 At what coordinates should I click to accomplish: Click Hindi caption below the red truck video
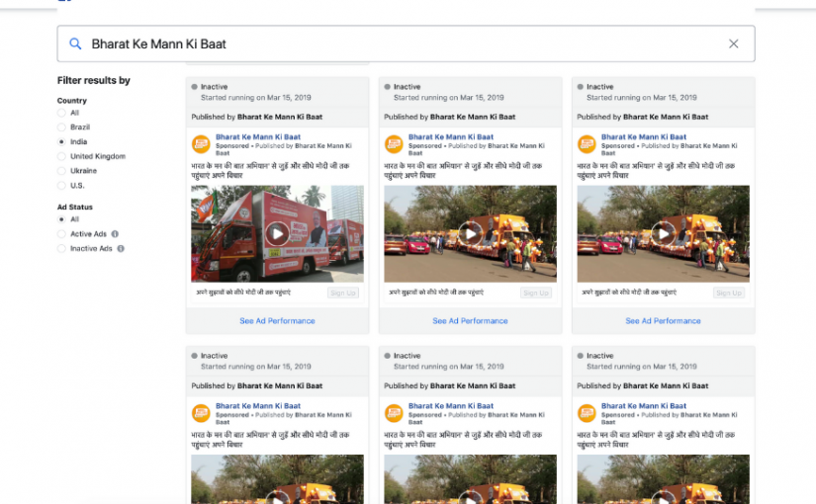pos(243,293)
